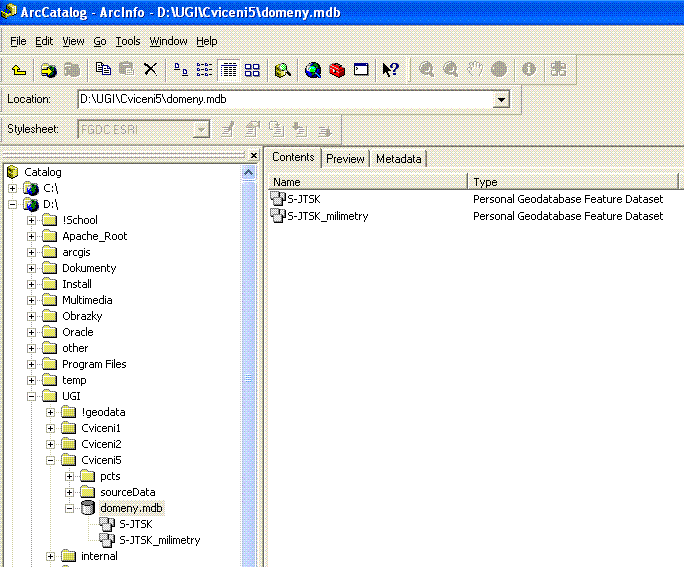The width and height of the screenshot is (684, 567).
Task: Click the Identify info icon
Action: point(529,69)
